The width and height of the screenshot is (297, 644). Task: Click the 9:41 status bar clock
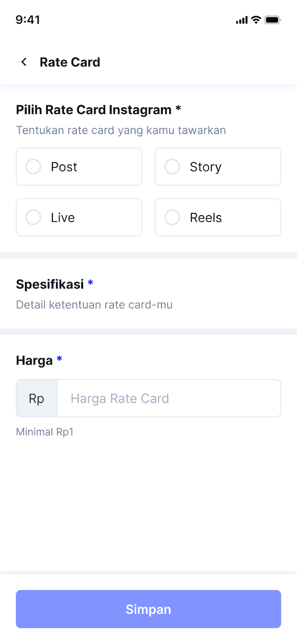[28, 20]
